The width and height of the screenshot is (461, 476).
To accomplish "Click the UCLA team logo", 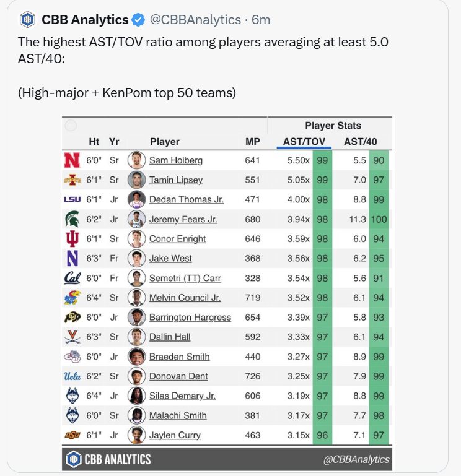I will click(72, 376).
